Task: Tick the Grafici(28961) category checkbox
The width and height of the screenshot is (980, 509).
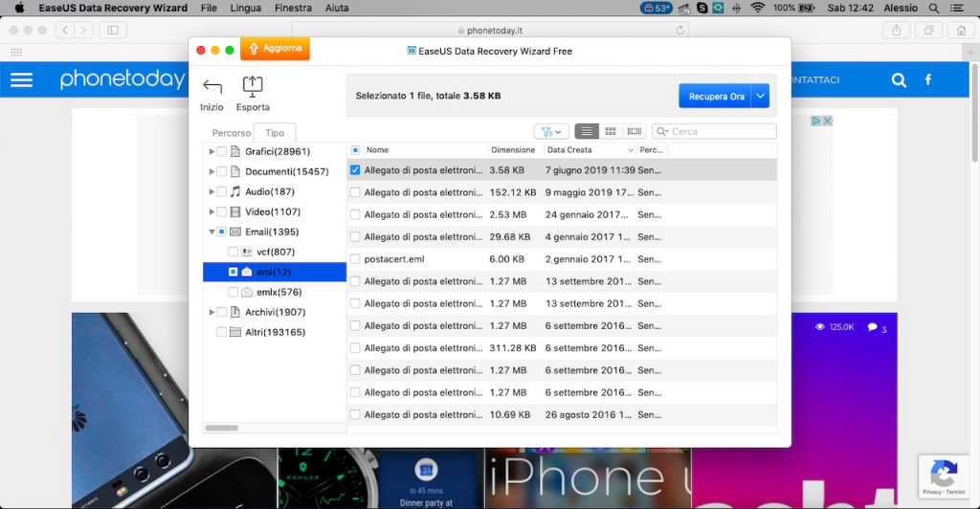Action: click(222, 151)
